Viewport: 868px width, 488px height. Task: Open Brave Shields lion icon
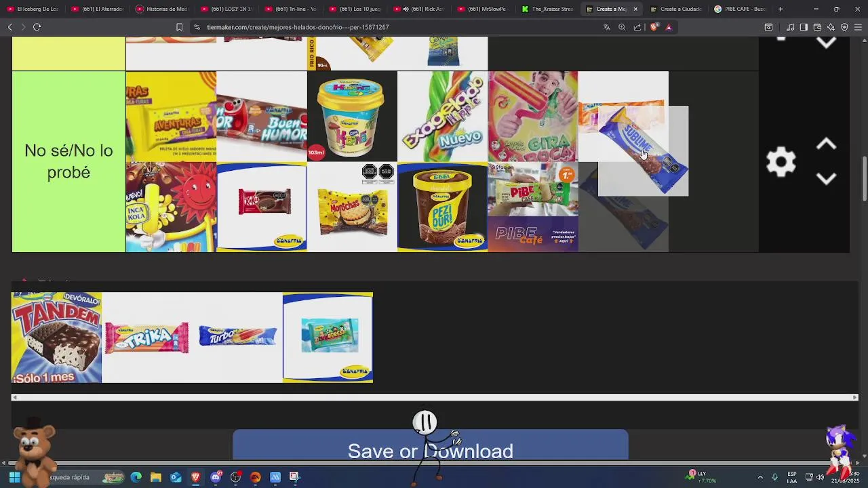pyautogui.click(x=654, y=27)
